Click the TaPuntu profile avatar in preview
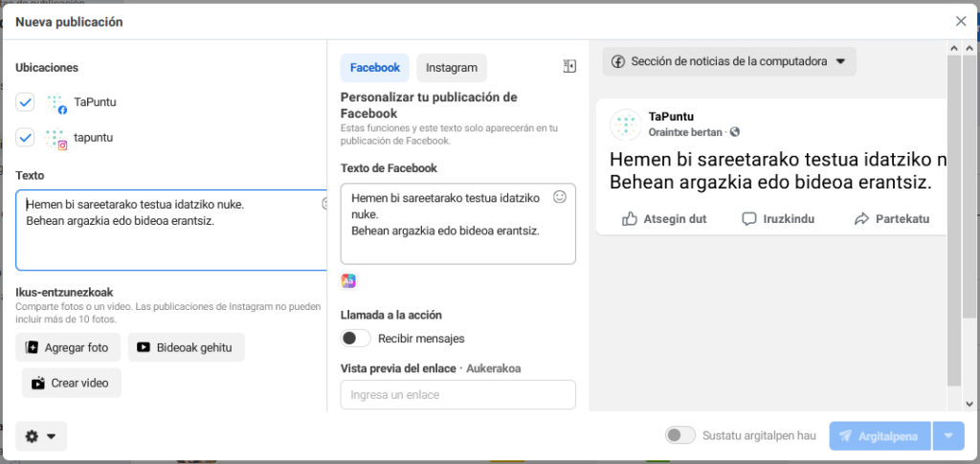The height and width of the screenshot is (464, 980). pos(626,124)
